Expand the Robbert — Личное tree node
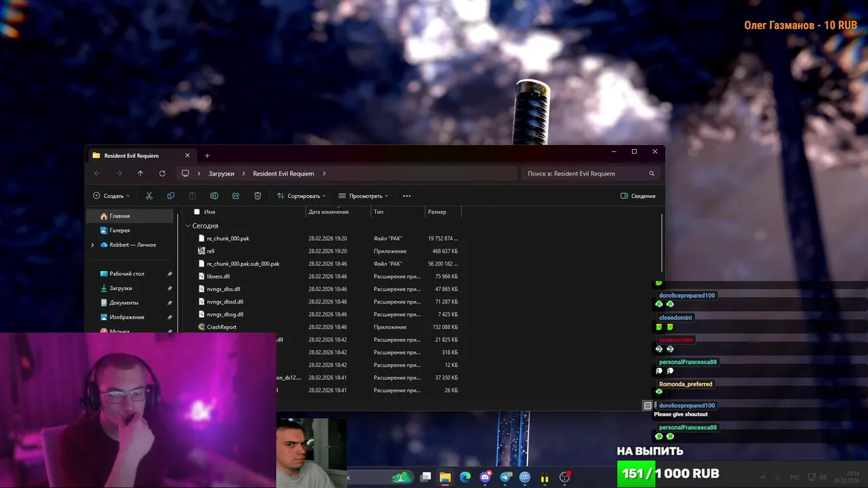Viewport: 868px width, 488px height. click(92, 245)
